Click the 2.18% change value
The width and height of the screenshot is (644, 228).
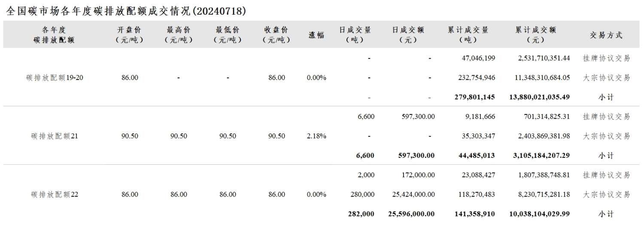point(316,136)
